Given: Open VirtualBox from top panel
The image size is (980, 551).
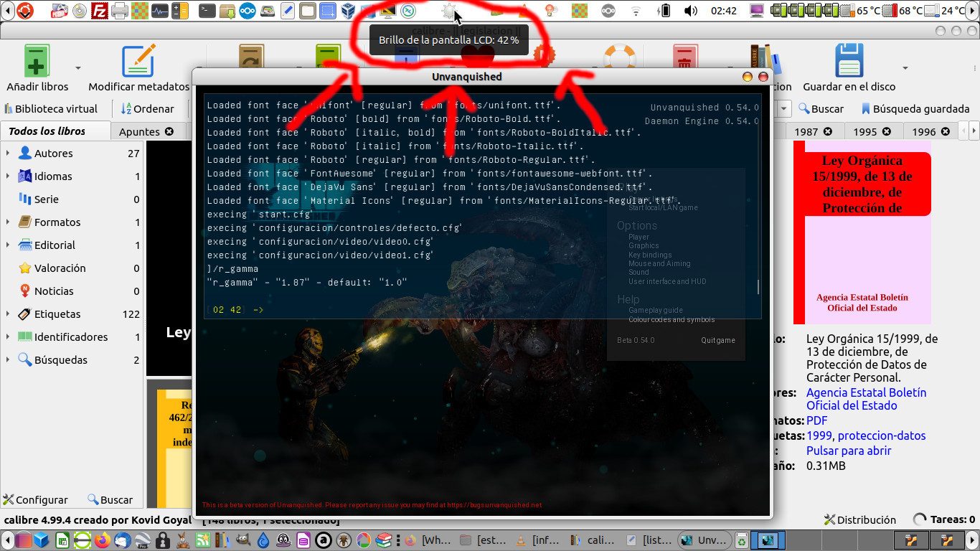Looking at the screenshot, I should click(x=348, y=11).
